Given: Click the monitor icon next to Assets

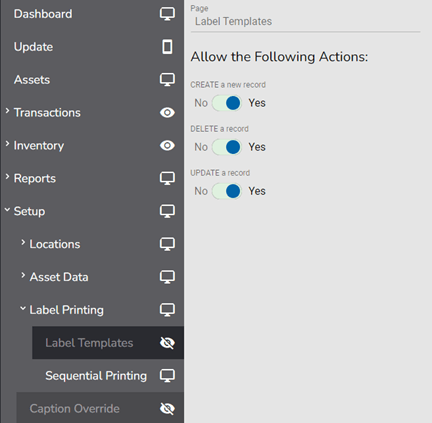Looking at the screenshot, I should coord(167,80).
